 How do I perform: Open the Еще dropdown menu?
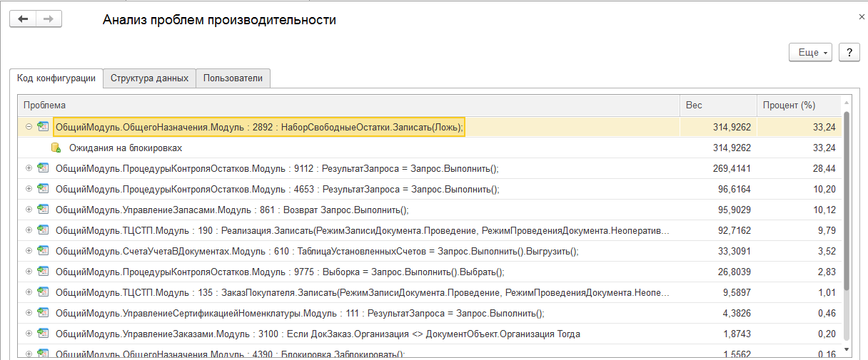click(811, 53)
